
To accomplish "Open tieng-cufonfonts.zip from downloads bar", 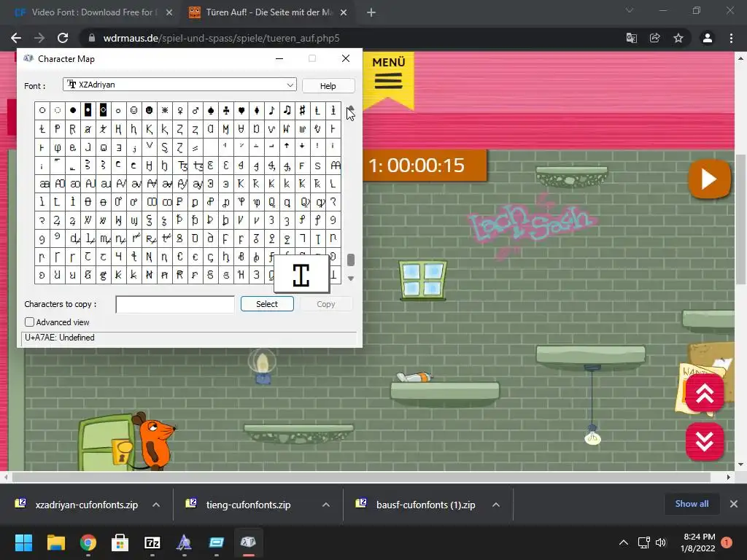I will [248, 505].
